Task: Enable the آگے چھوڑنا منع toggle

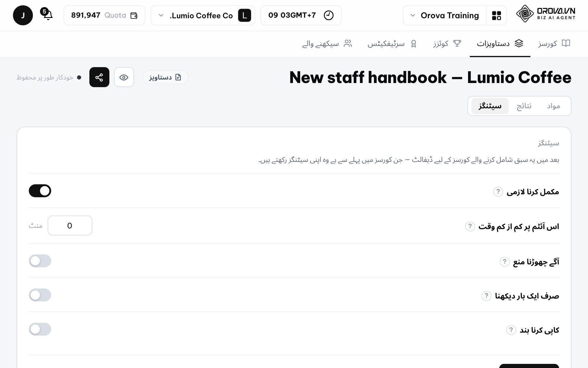Action: (40, 261)
